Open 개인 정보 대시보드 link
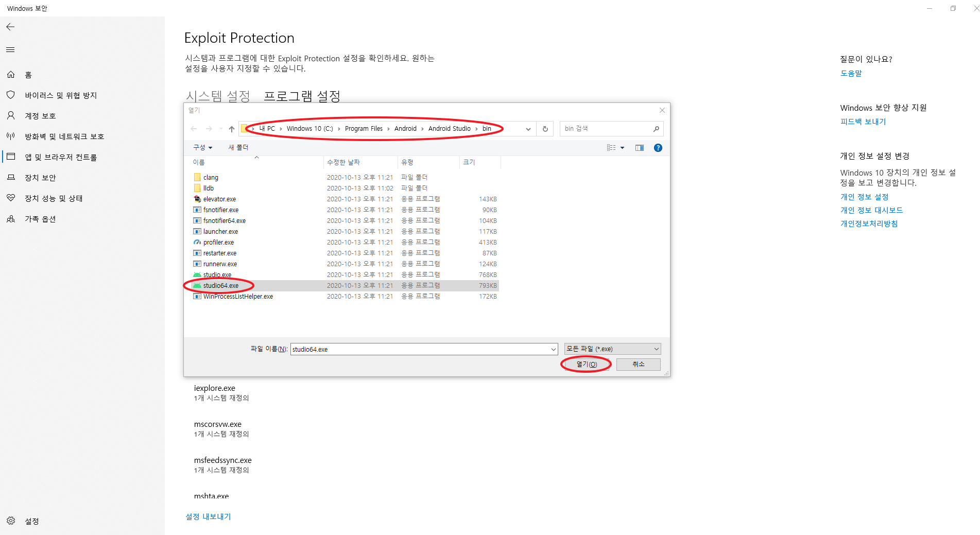 (872, 210)
